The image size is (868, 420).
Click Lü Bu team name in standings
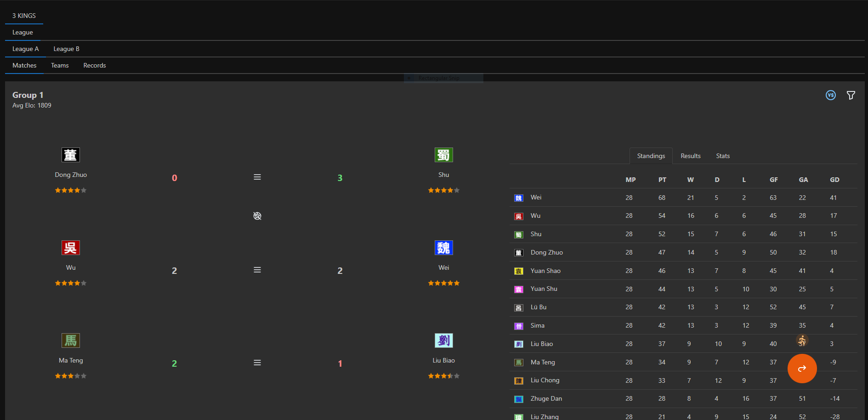point(538,307)
